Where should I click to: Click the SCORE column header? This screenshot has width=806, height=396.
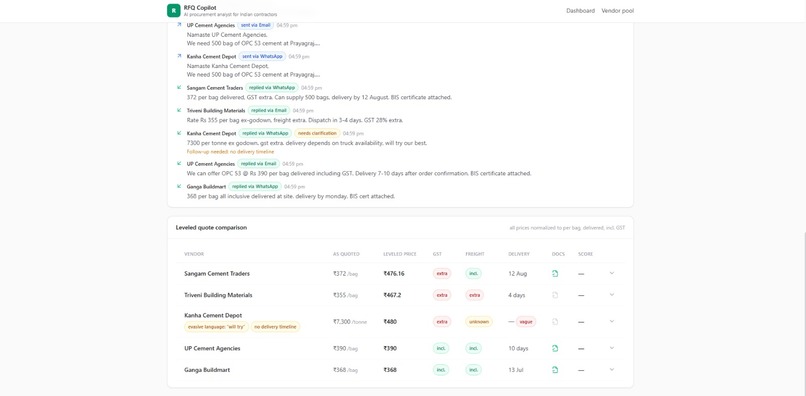pos(585,254)
